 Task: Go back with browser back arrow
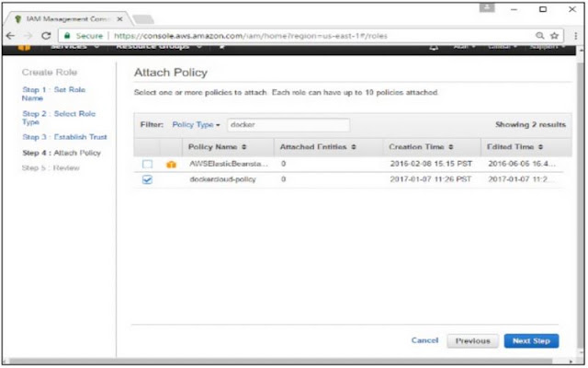pos(10,36)
